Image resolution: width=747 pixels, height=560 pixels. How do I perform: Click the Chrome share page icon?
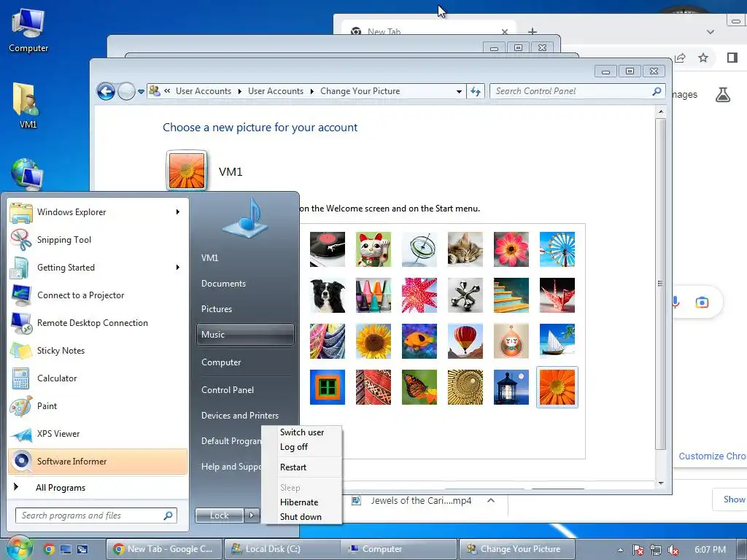tap(680, 58)
